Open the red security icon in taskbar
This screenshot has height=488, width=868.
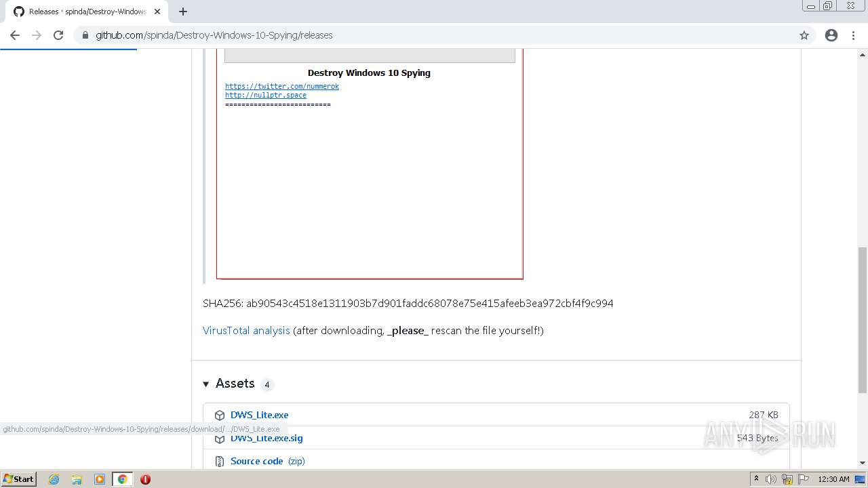tap(145, 479)
